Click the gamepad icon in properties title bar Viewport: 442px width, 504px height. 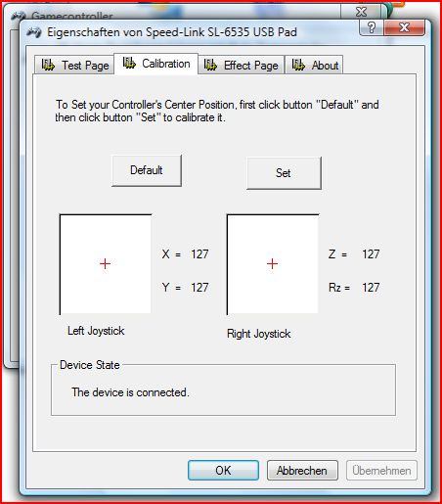point(34,32)
